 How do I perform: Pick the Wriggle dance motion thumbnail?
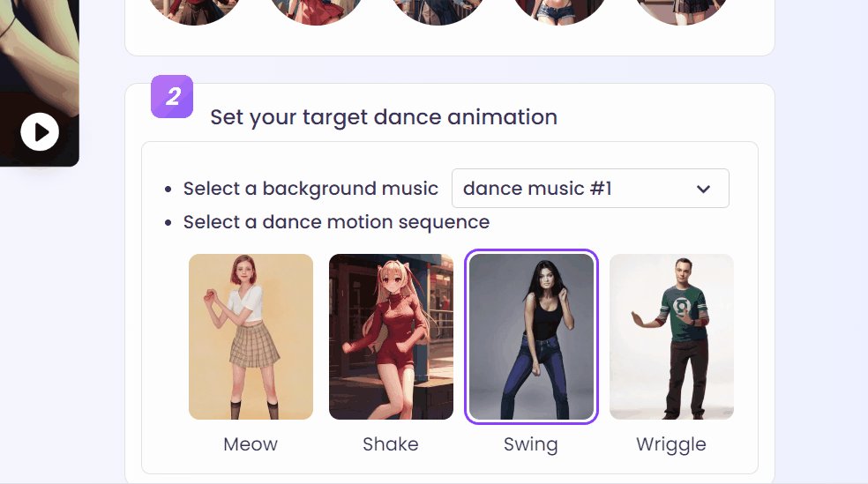pyautogui.click(x=671, y=337)
